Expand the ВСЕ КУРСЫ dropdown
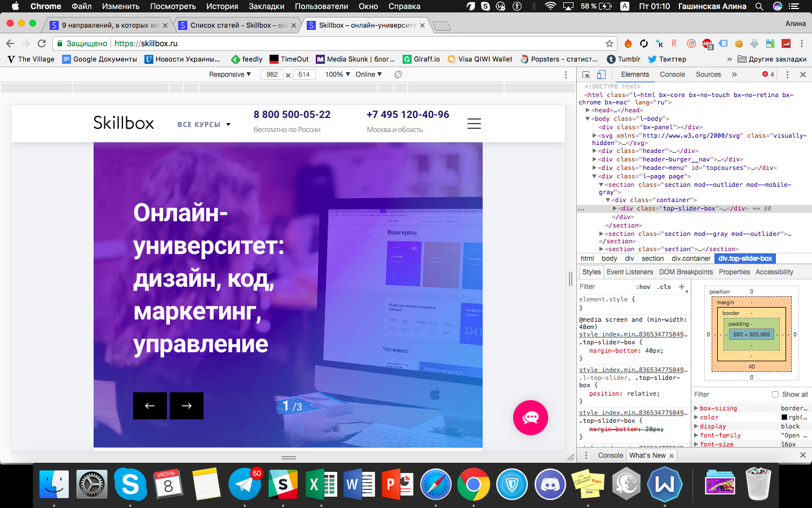Screen dimensions: 812x508 click(x=204, y=124)
